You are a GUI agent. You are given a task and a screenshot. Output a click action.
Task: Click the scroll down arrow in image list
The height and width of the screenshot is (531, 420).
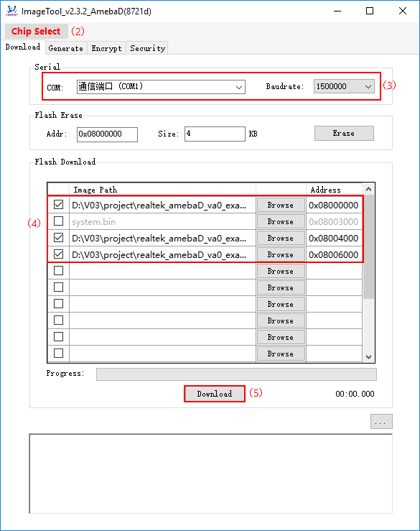click(x=368, y=356)
